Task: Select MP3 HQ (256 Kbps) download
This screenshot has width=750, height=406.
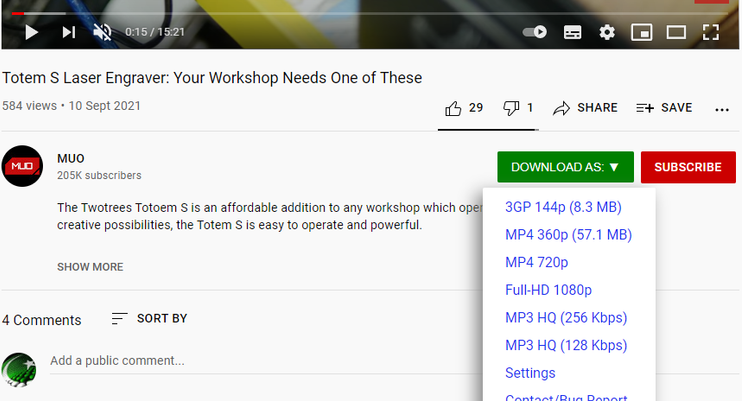Action: pyautogui.click(x=566, y=318)
